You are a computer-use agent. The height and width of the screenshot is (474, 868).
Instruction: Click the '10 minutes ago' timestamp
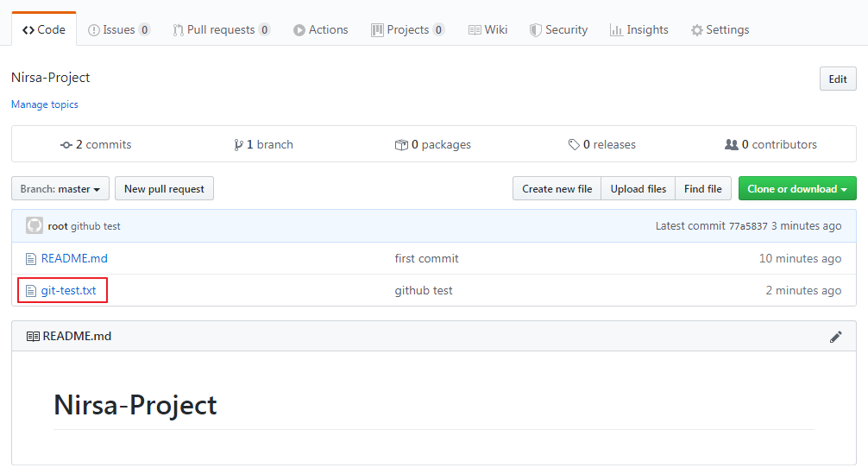coord(800,259)
